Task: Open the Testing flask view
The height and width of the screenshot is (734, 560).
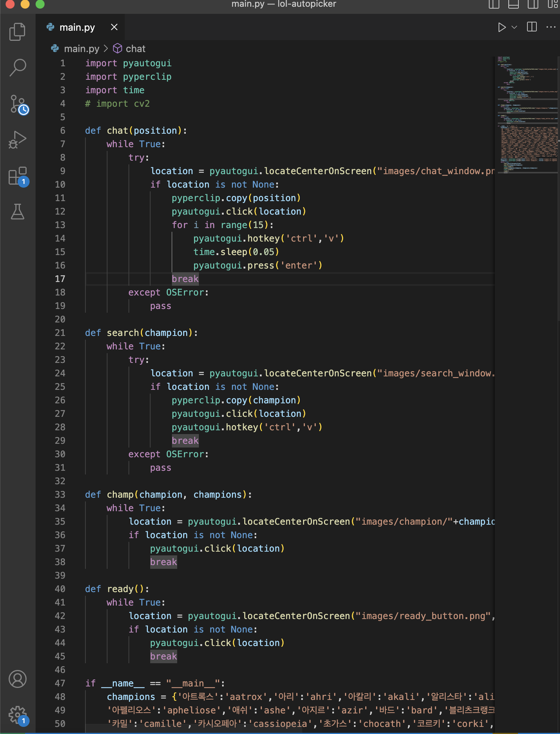Action: click(x=17, y=212)
